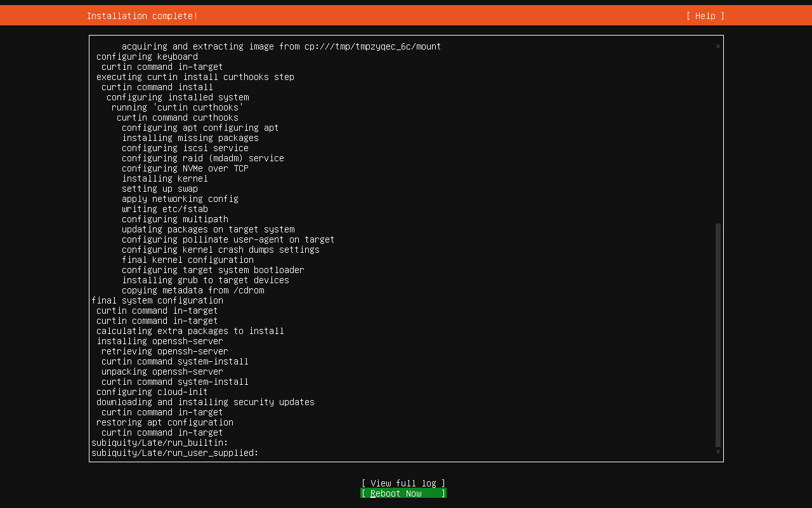The height and width of the screenshot is (508, 812).
Task: Select 'restoring apt configuration' log line
Action: coord(165,422)
